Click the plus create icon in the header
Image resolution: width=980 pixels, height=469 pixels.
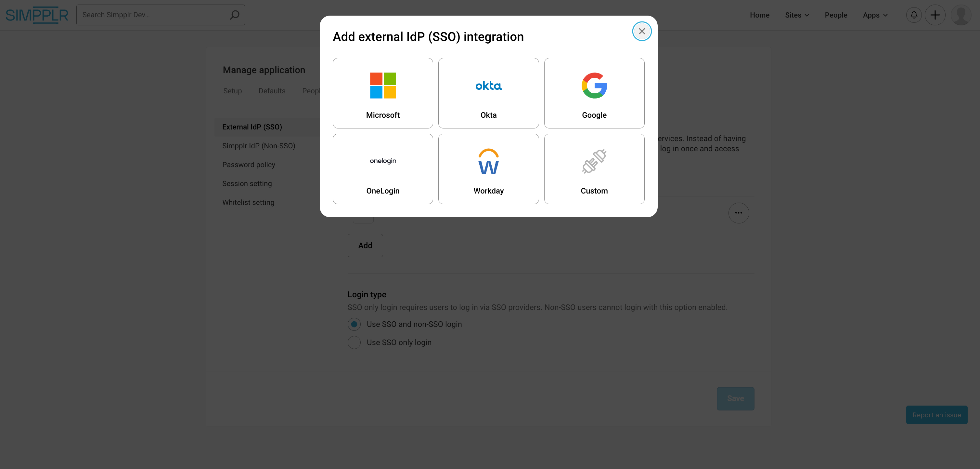pos(935,15)
